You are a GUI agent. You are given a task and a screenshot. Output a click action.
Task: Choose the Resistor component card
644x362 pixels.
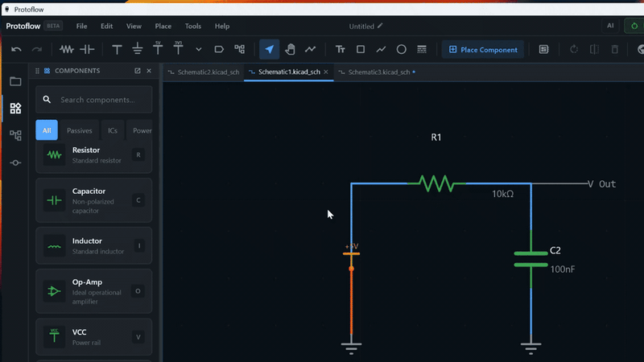pos(94,156)
